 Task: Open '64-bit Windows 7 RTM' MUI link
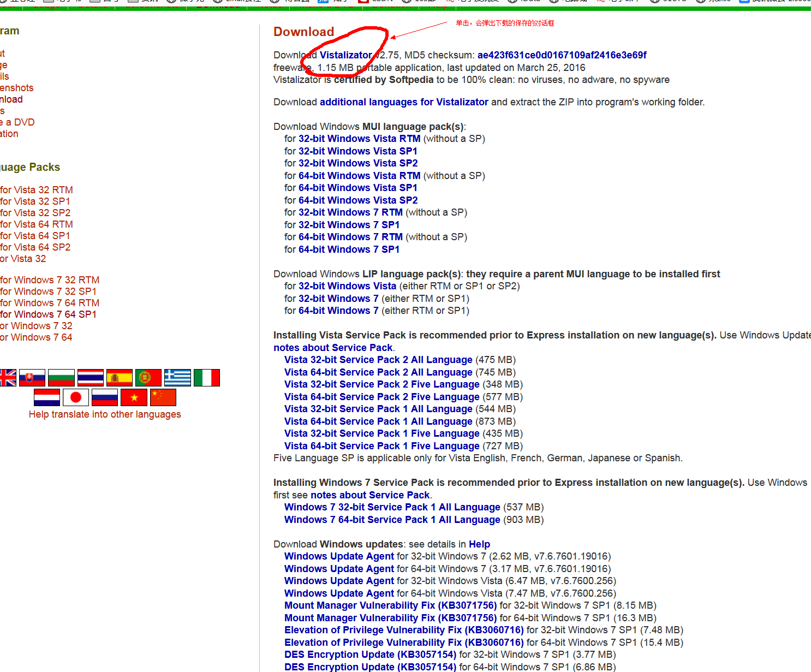[x=351, y=237]
